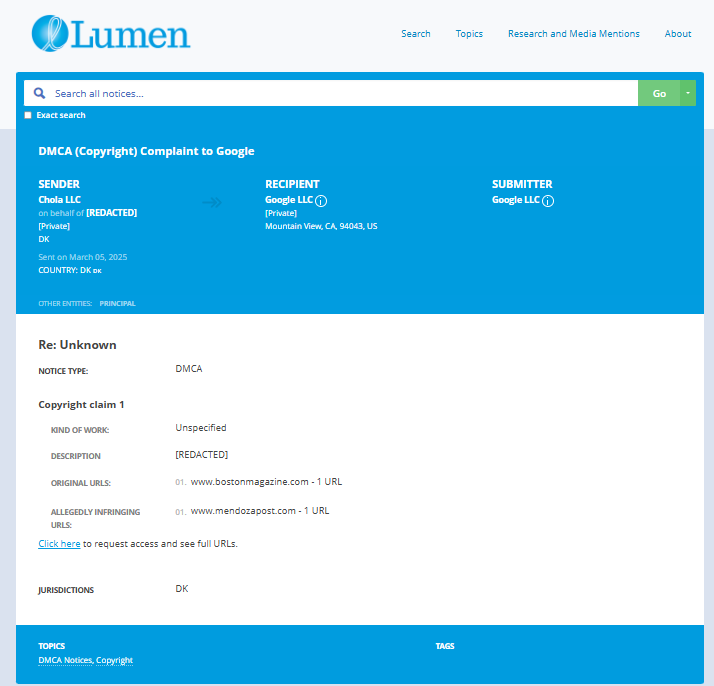
Task: Click the DMCA notice type value
Action: [x=189, y=369]
